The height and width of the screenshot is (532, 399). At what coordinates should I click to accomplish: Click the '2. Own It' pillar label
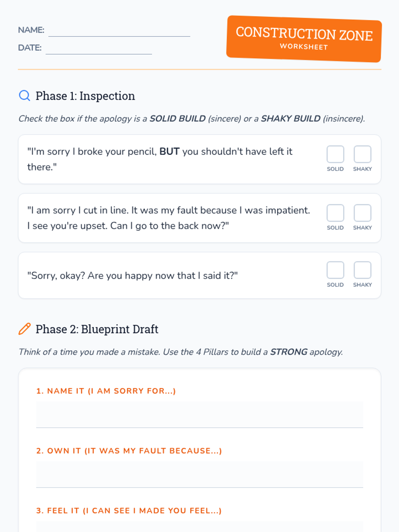tap(129, 451)
